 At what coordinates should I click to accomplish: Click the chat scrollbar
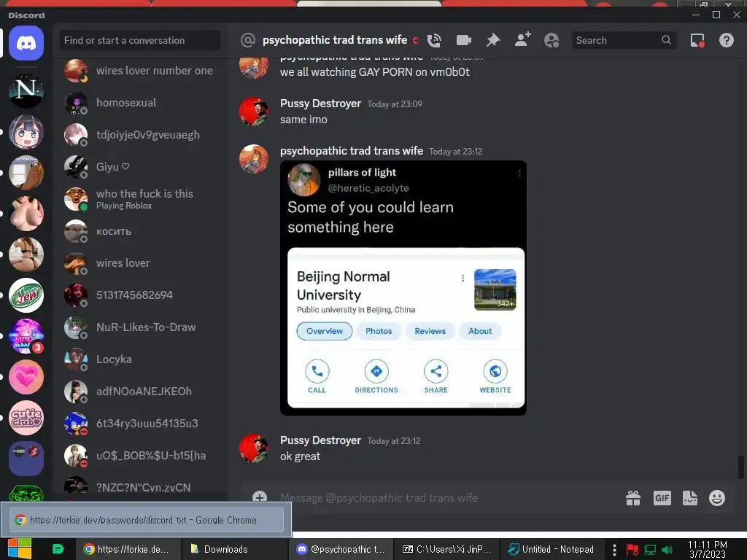click(741, 467)
